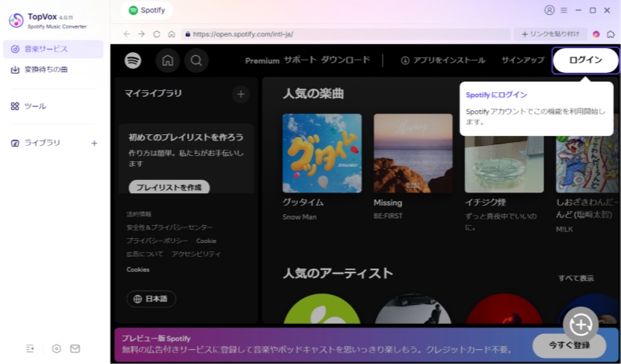The image size is (621, 364).
Task: Click アプリをインストール
Action: [442, 61]
